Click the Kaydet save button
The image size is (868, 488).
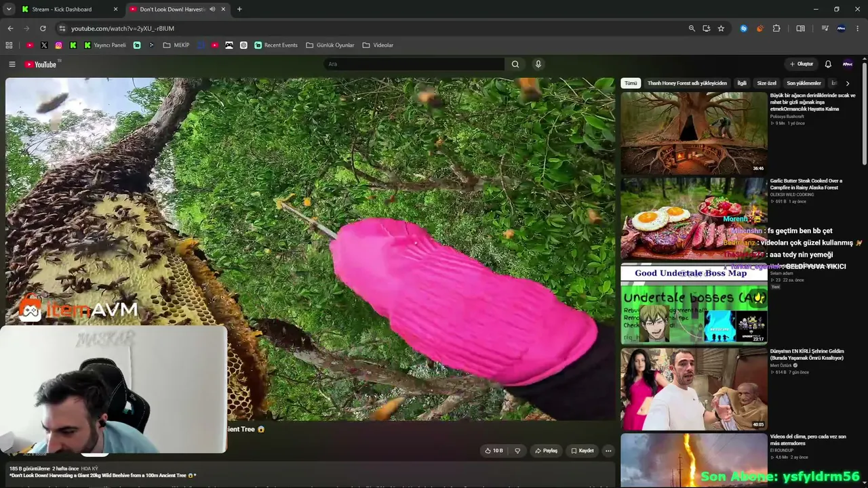click(x=583, y=451)
